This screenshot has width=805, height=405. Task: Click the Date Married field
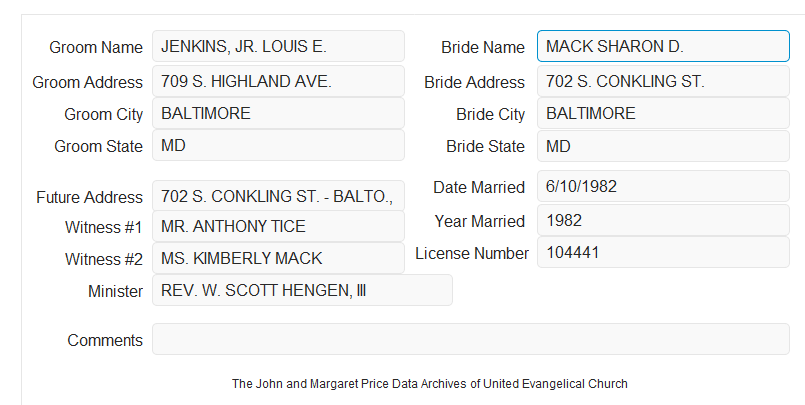coord(663,186)
